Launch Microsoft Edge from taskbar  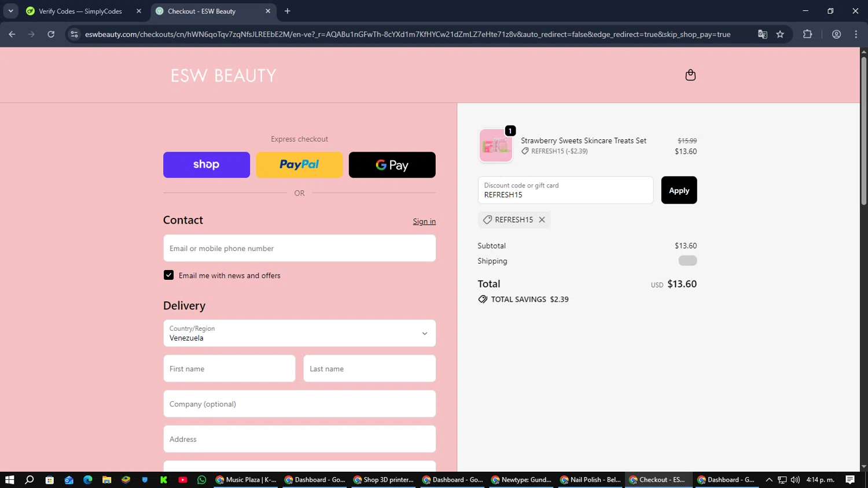coord(88,480)
